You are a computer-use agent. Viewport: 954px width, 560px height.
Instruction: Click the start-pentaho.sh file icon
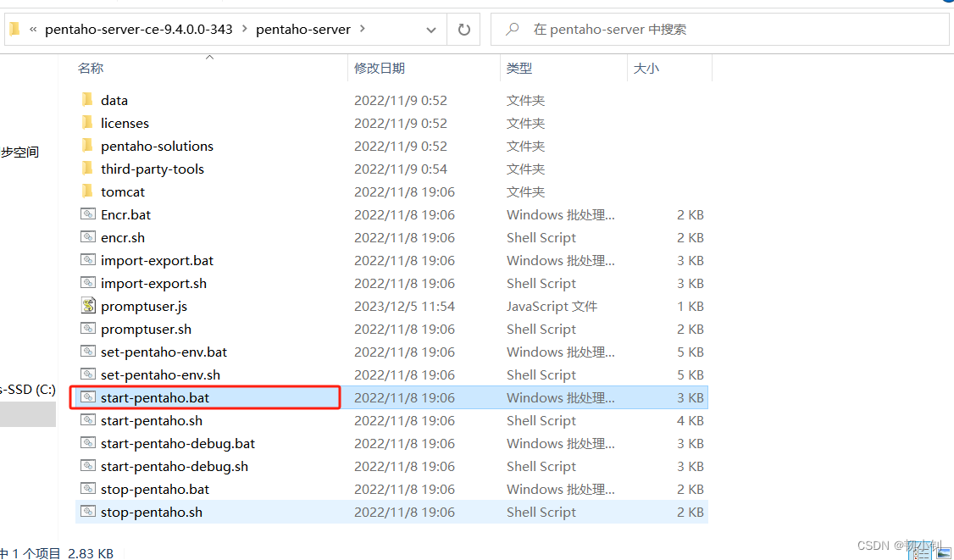(x=88, y=420)
